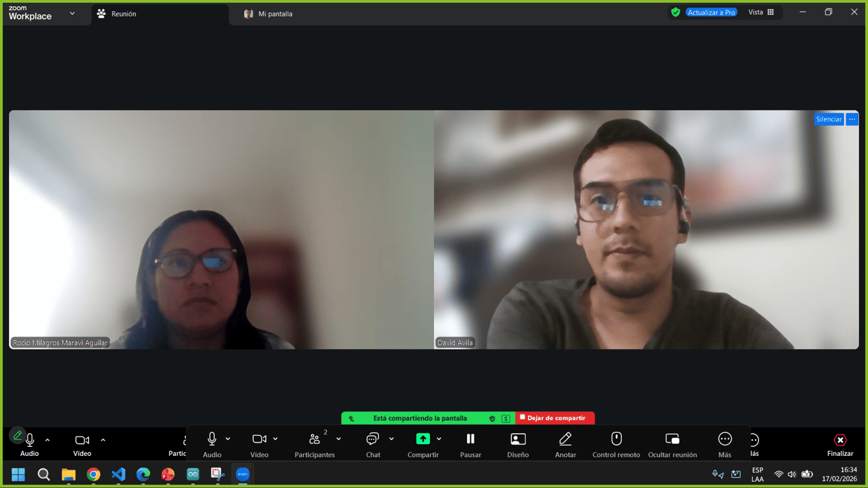
Task: Open the clock showing 16:34
Action: pyautogui.click(x=840, y=474)
